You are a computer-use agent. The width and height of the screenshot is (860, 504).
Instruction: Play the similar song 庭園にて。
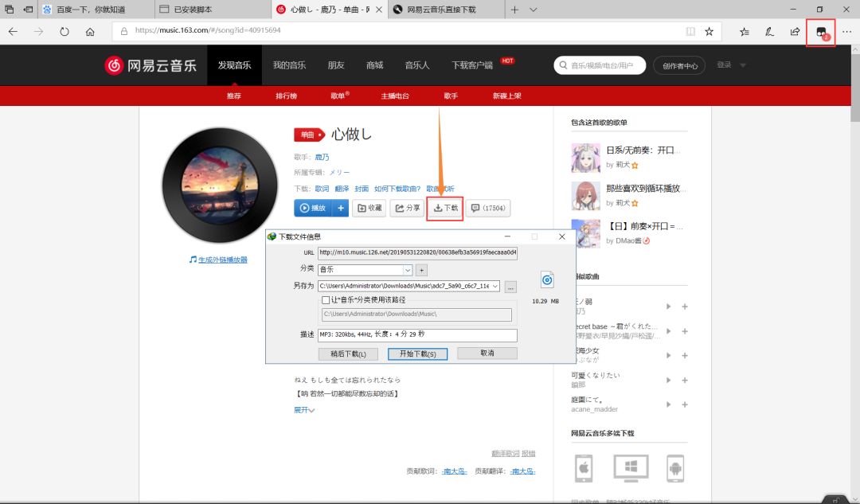click(668, 404)
